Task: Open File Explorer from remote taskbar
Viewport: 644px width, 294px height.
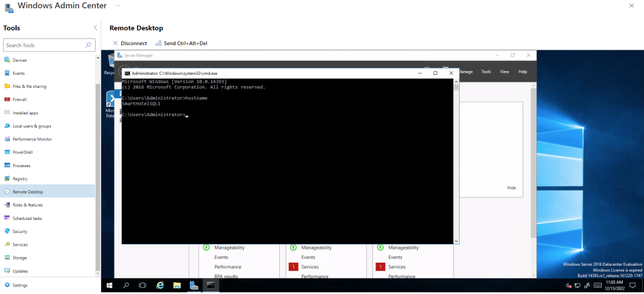Action: click(177, 285)
